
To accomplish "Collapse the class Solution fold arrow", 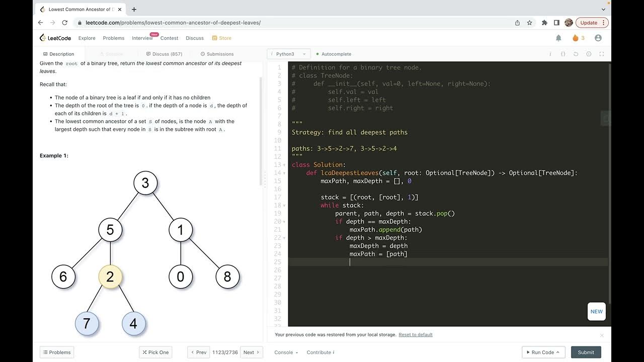I will click(285, 165).
